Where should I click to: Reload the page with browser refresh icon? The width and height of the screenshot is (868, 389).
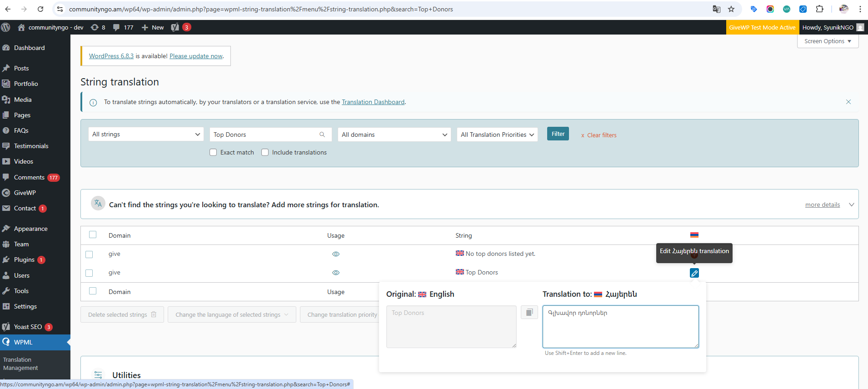(40, 9)
